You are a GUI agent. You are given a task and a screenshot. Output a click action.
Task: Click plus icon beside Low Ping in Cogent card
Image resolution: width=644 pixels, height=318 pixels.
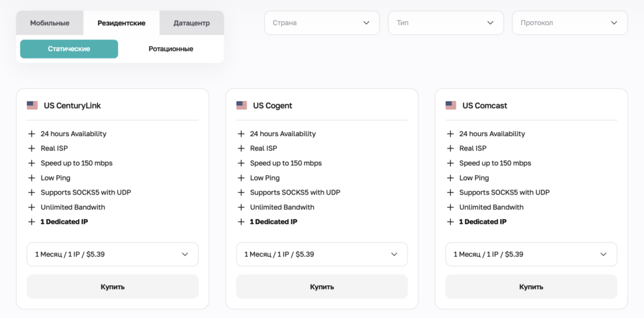pyautogui.click(x=241, y=178)
